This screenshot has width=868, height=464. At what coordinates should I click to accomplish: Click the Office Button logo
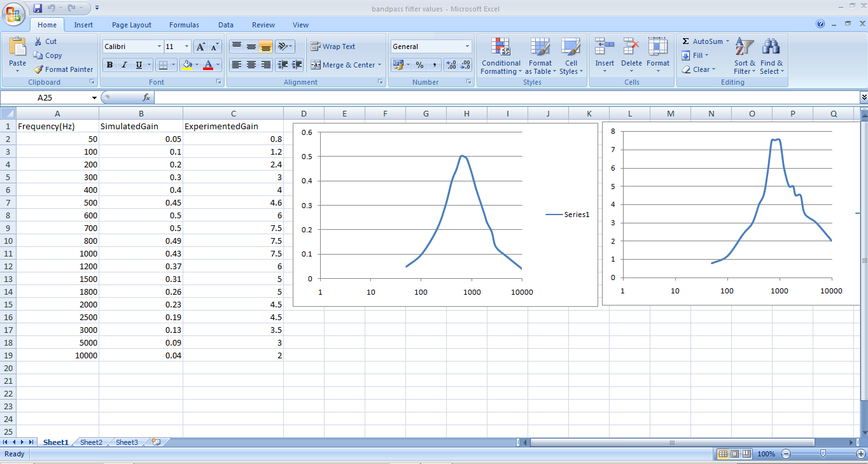(x=13, y=13)
